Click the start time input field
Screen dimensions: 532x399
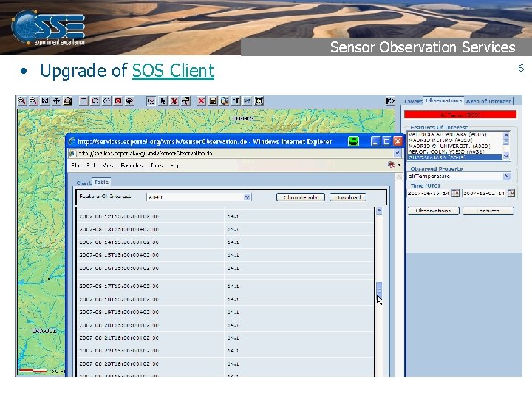[x=429, y=193]
